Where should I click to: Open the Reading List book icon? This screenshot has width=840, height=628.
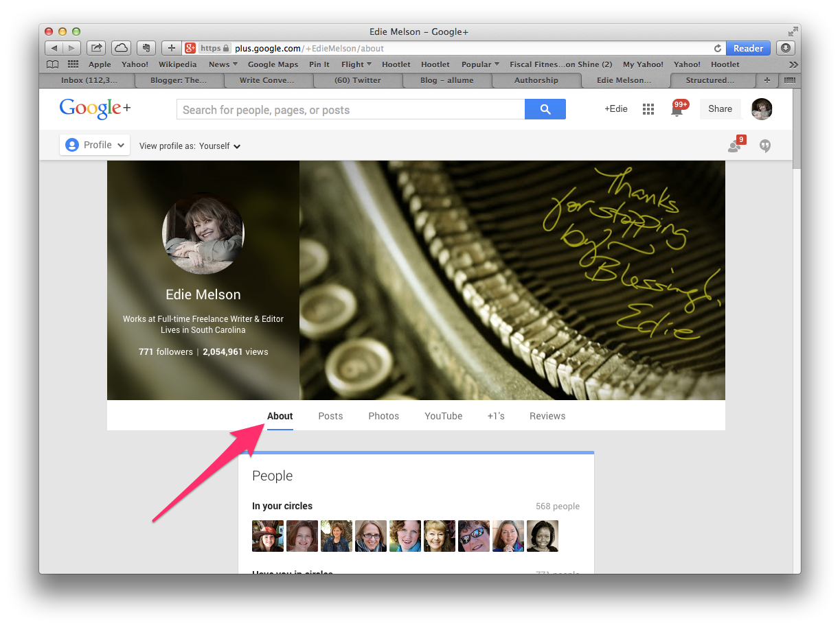[52, 64]
